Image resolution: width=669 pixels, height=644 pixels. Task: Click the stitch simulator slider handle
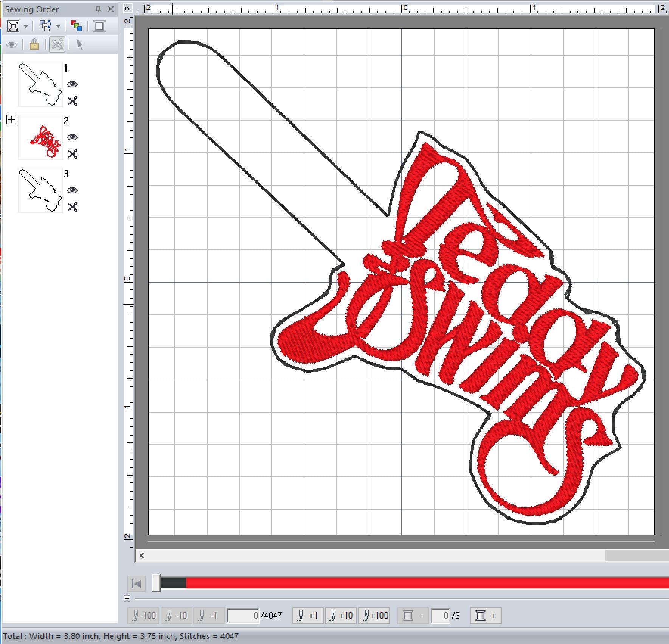[157, 583]
